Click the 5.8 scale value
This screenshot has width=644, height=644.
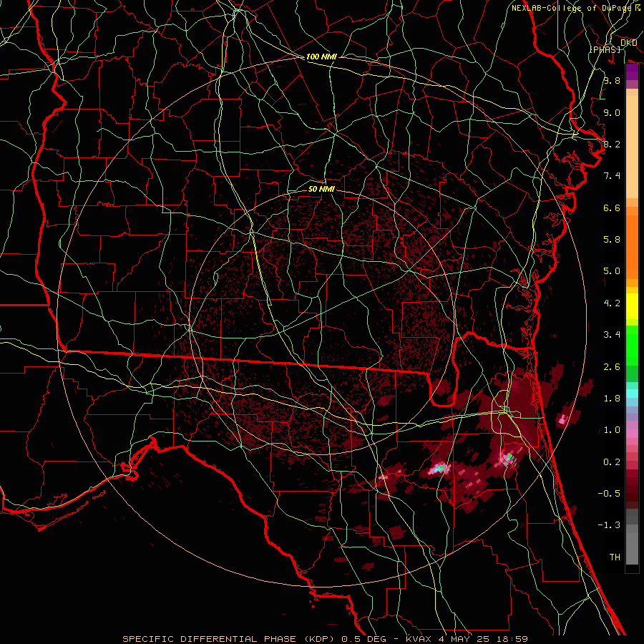tap(612, 240)
